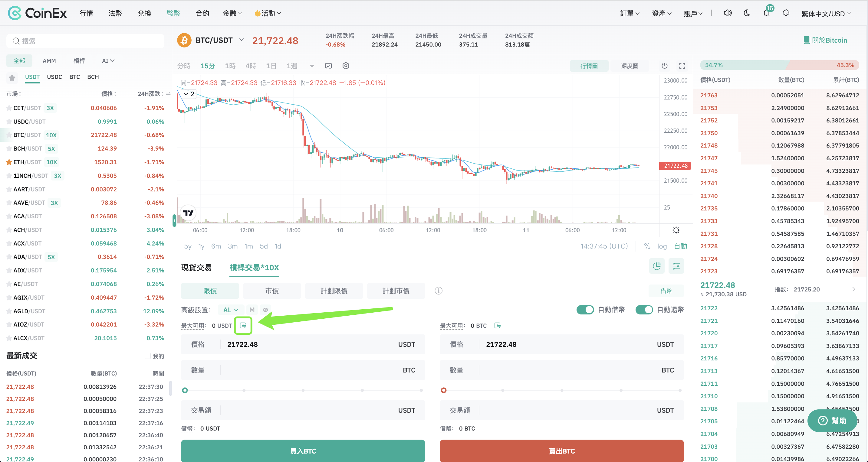Image resolution: width=868 pixels, height=462 pixels.
Task: Select the 市價 order type tab
Action: tap(271, 291)
